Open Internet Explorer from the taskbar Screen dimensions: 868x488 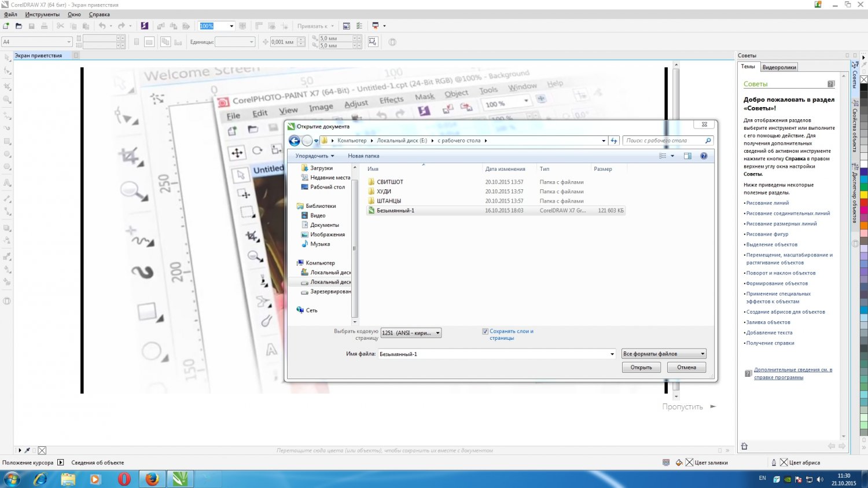pyautogui.click(x=40, y=479)
